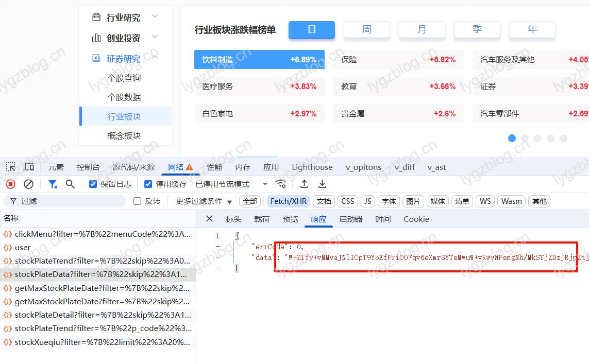Open network conditions wifi icon
Viewport: 589px width, 364px height.
tap(281, 184)
